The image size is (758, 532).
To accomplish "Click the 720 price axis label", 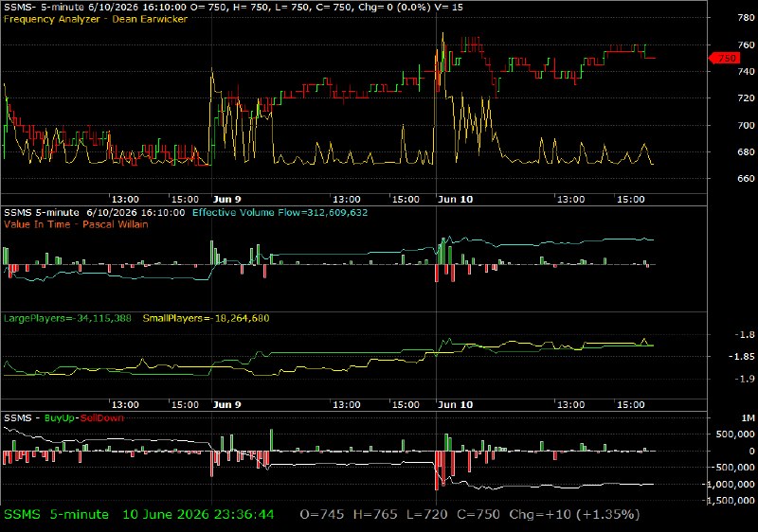I will coord(746,98).
